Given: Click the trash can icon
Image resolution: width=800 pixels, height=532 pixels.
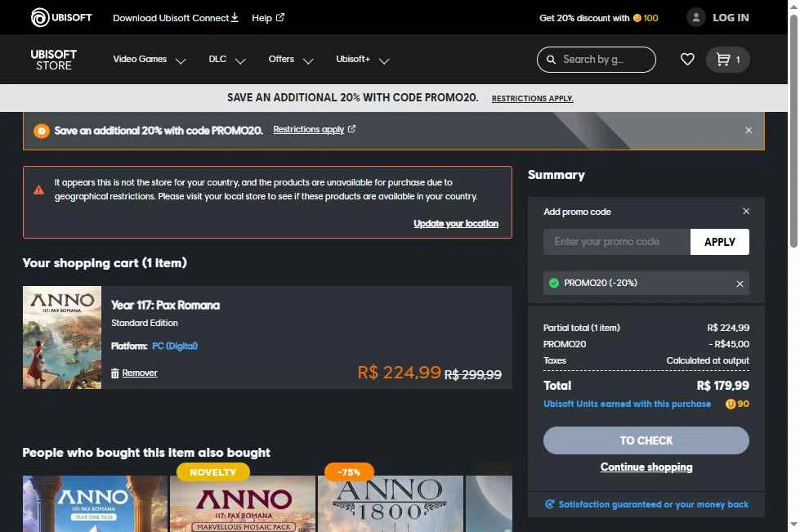Looking at the screenshot, I should [x=114, y=373].
